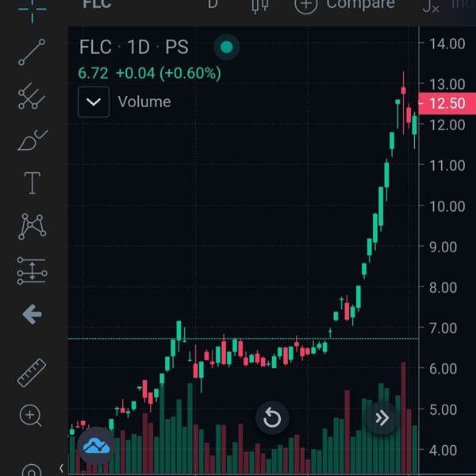This screenshot has height=476, width=476.
Task: Select the trend line drawing tool
Action: point(32,52)
